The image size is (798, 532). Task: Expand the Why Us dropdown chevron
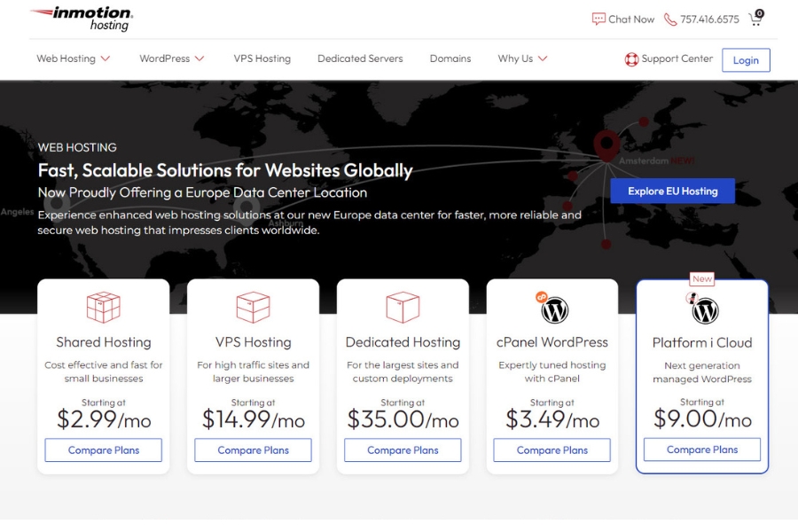click(x=543, y=59)
